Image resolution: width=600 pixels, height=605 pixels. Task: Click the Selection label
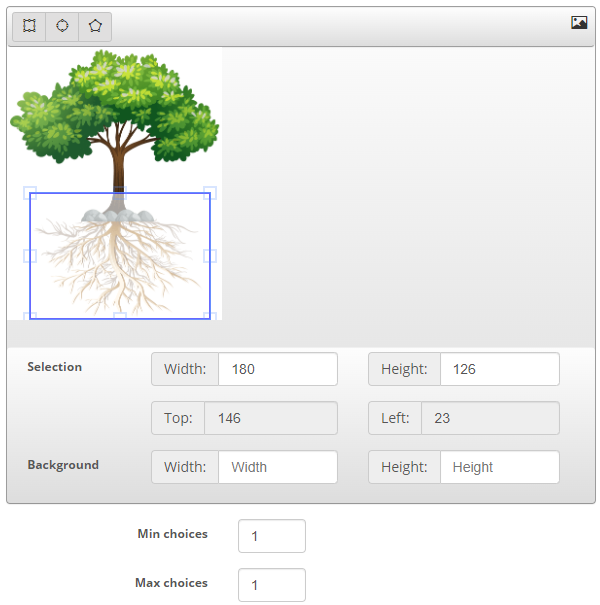(54, 367)
